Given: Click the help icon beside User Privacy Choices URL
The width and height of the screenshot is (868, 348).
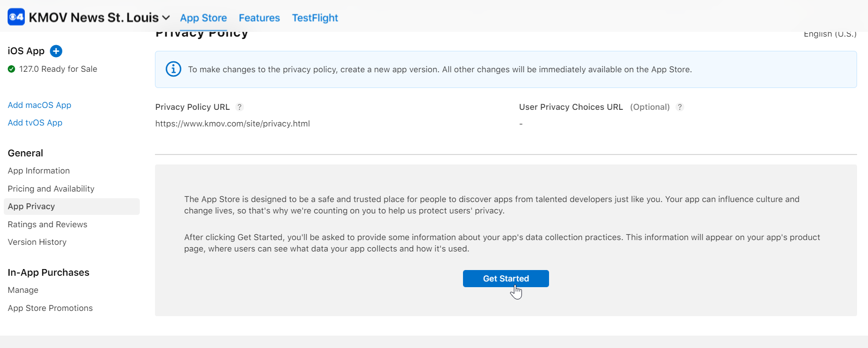Looking at the screenshot, I should [x=680, y=107].
